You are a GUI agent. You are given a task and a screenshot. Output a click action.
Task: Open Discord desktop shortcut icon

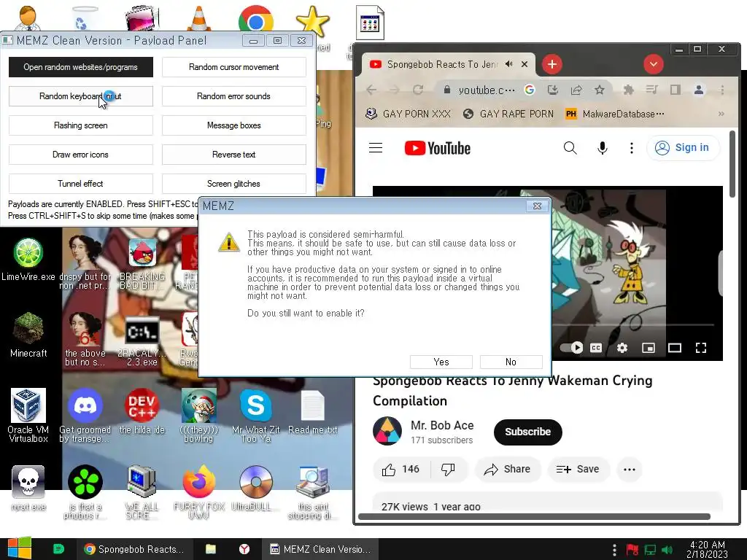tap(85, 415)
